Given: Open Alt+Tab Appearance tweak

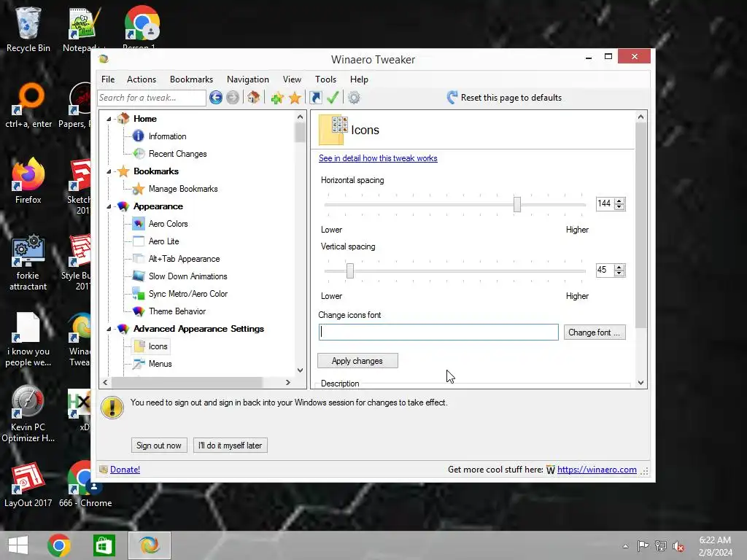Looking at the screenshot, I should pos(184,259).
